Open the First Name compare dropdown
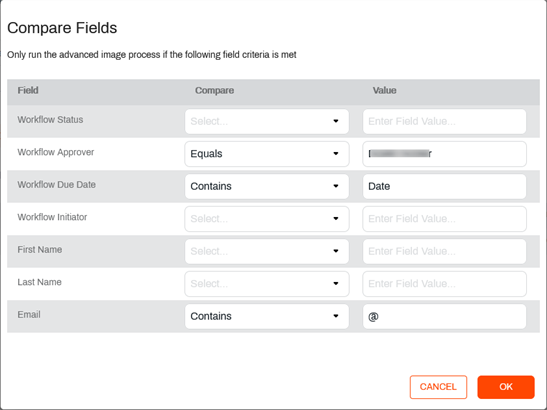 (x=267, y=251)
